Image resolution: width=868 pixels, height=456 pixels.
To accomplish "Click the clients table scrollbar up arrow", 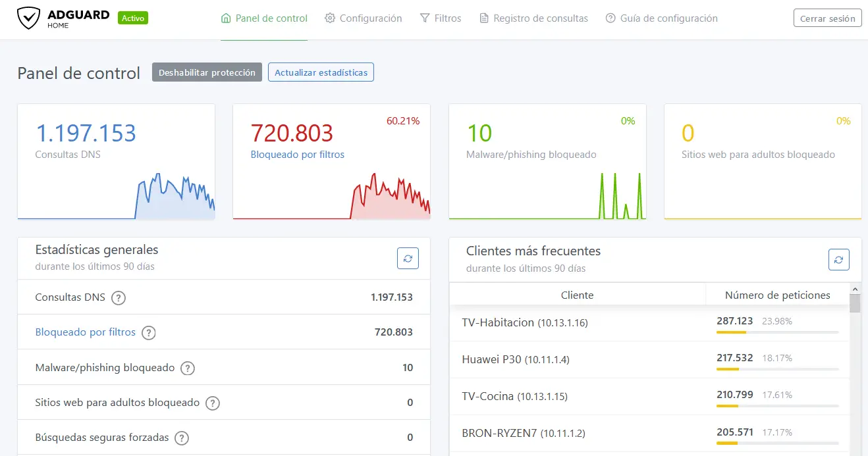I will tap(855, 289).
